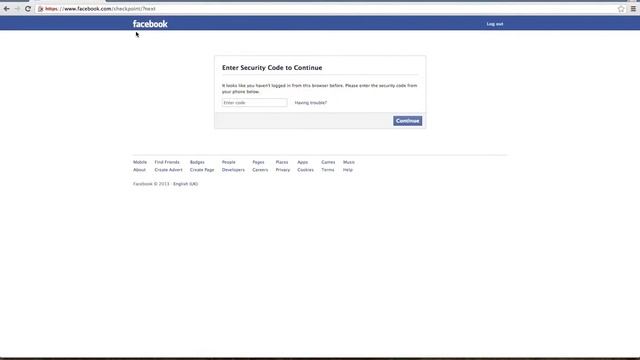Image resolution: width=640 pixels, height=360 pixels.
Task: Open the Badges footer link
Action: pyautogui.click(x=197, y=162)
